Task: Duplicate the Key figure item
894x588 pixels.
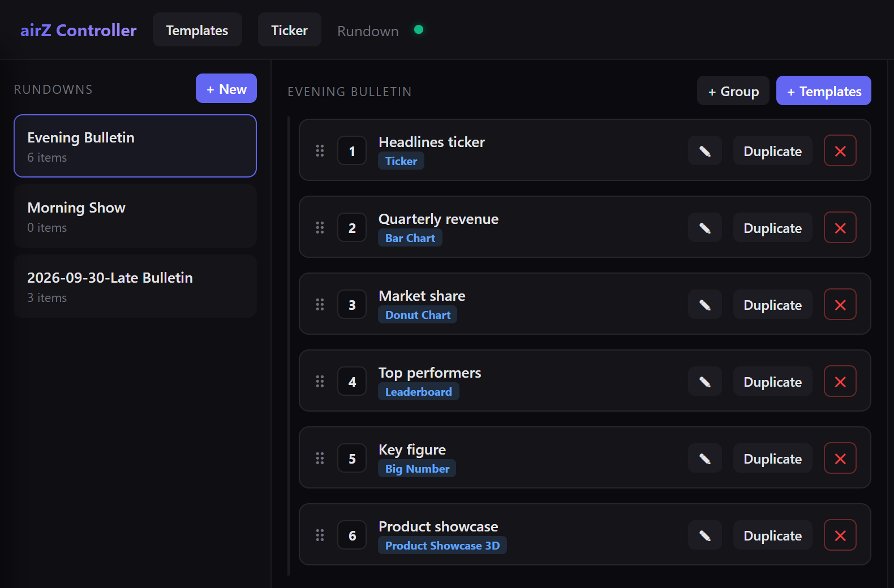Action: tap(772, 459)
